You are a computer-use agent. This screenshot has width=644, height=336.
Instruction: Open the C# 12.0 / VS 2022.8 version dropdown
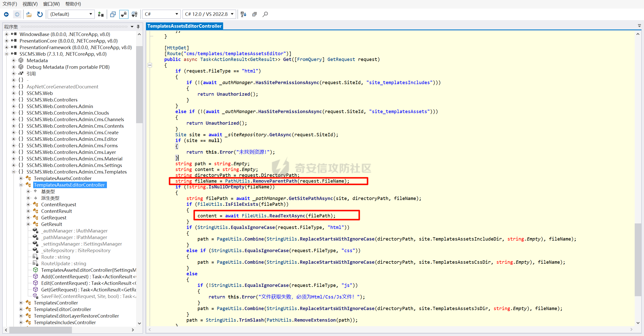pyautogui.click(x=210, y=14)
